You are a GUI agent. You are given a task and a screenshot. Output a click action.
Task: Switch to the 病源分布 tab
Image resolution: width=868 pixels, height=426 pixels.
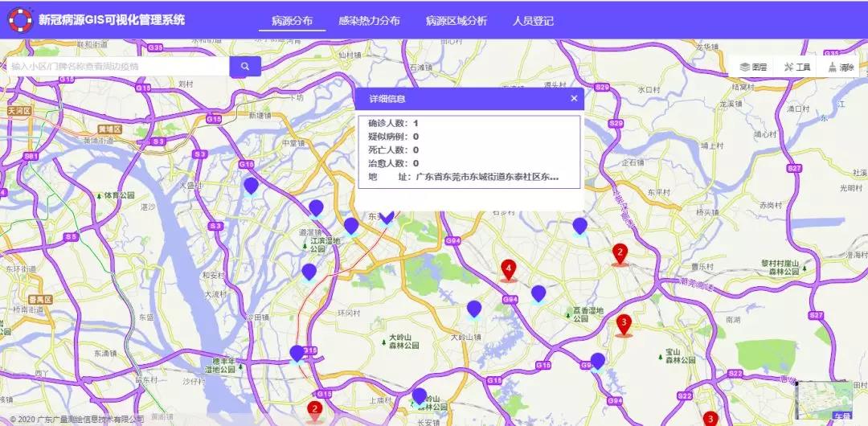(x=292, y=21)
